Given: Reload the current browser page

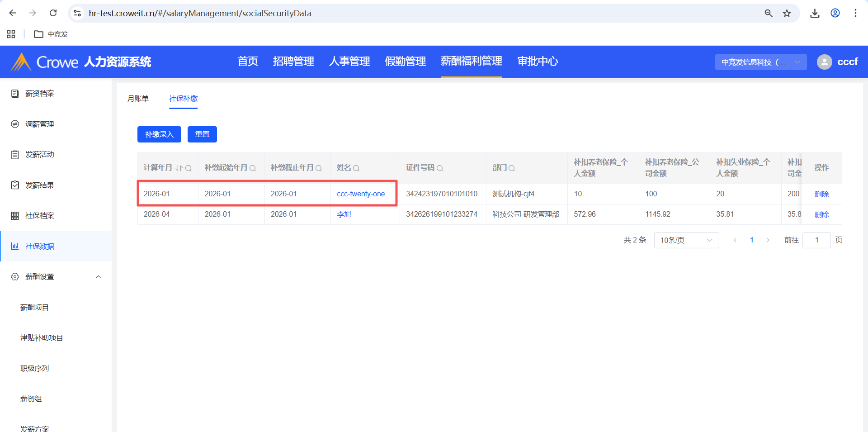Looking at the screenshot, I should click(53, 13).
